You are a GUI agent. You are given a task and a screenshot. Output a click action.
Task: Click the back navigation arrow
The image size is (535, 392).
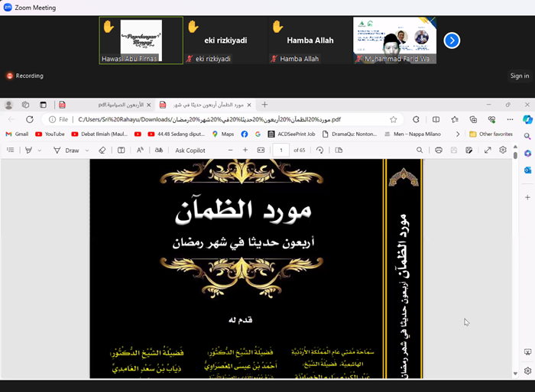(x=11, y=119)
